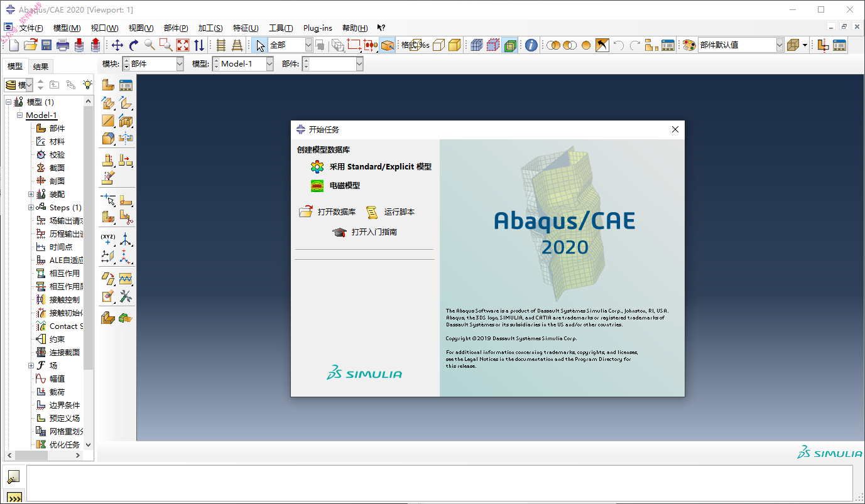Viewport: 865px width, 504px height.
Task: Click the Print icon in the toolbar
Action: coord(63,45)
